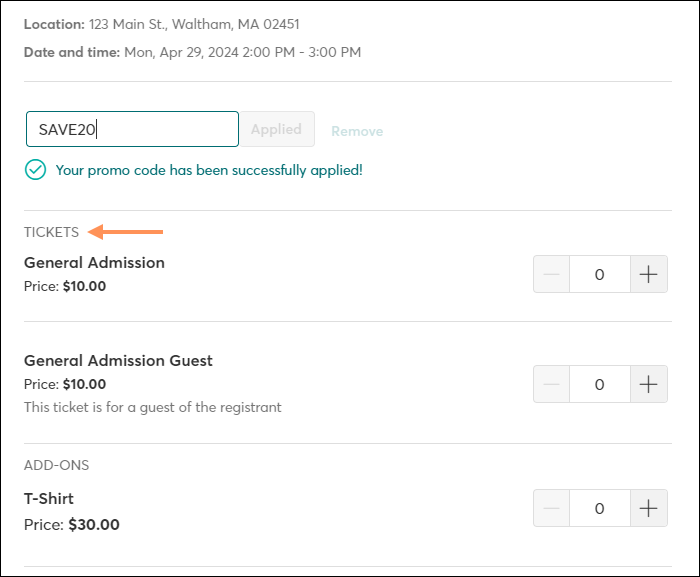Click the General Admission quantity field
This screenshot has width=700, height=577.
(600, 274)
